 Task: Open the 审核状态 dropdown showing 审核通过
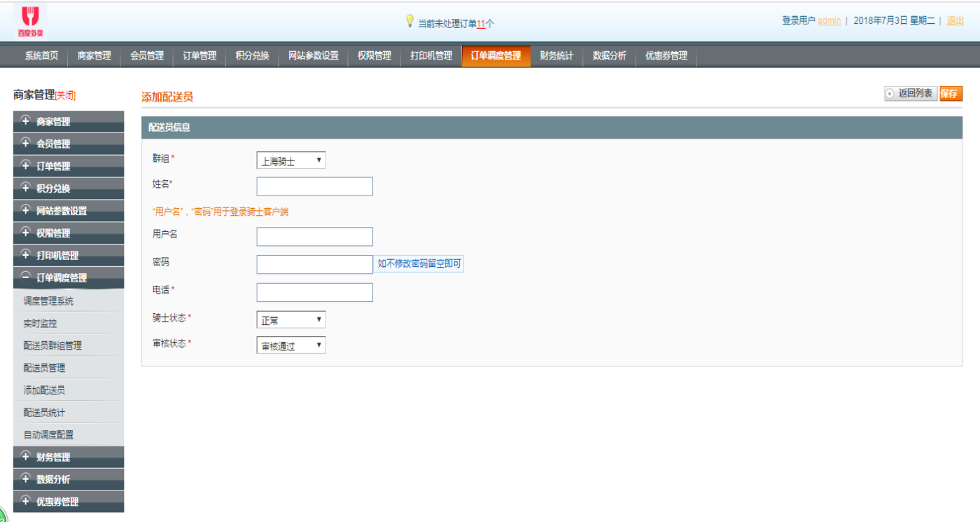pyautogui.click(x=291, y=345)
